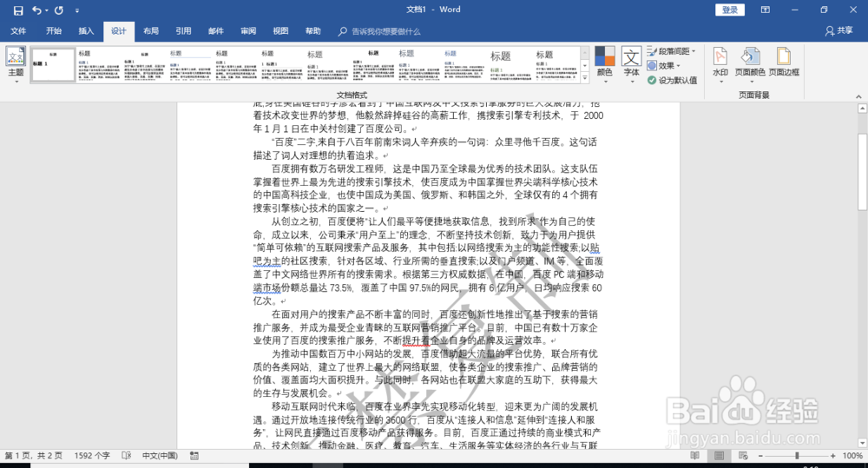
Task: Click the 共享 (Share) button
Action: [x=838, y=31]
